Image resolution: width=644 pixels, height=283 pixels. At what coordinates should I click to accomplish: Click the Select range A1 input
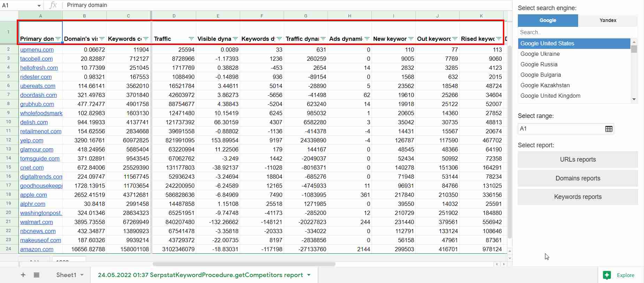(561, 129)
